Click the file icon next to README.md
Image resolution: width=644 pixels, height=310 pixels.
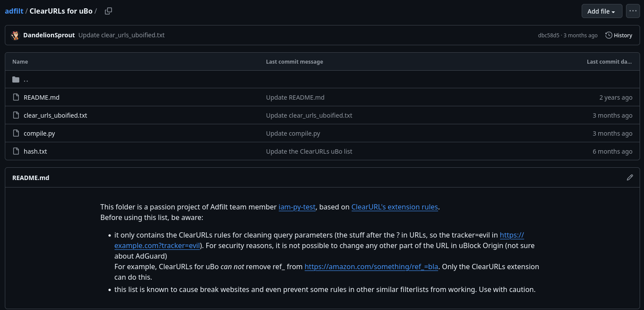point(16,97)
